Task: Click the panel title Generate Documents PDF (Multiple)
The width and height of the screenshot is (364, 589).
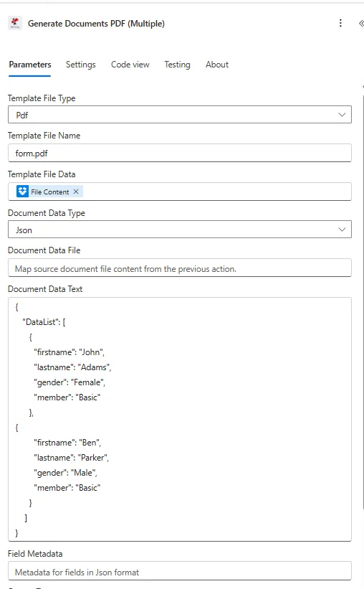Action: tap(97, 24)
